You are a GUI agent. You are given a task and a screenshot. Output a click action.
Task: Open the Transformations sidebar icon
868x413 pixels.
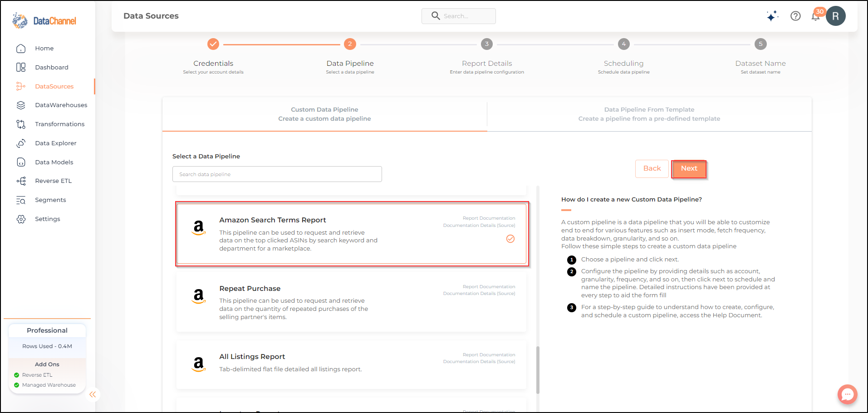(x=21, y=124)
